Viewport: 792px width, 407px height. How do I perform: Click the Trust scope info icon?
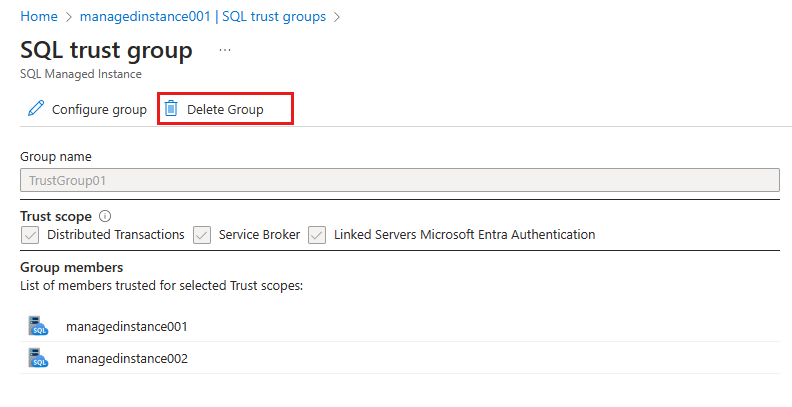coord(105,216)
